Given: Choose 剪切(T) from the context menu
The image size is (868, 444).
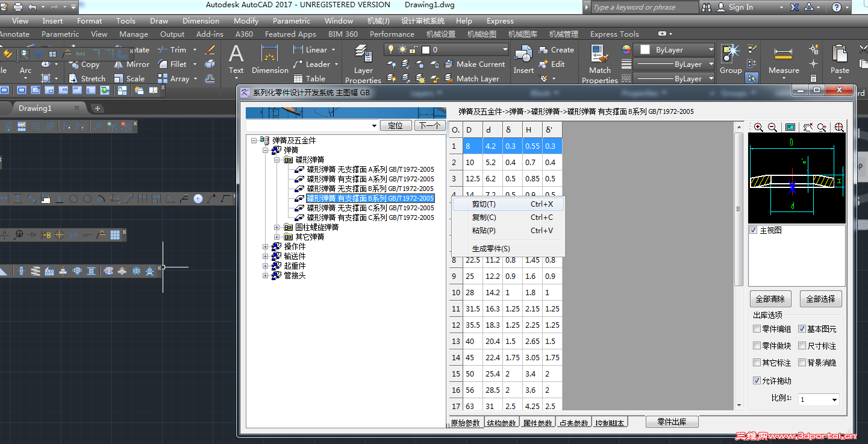Looking at the screenshot, I should (x=508, y=204).
